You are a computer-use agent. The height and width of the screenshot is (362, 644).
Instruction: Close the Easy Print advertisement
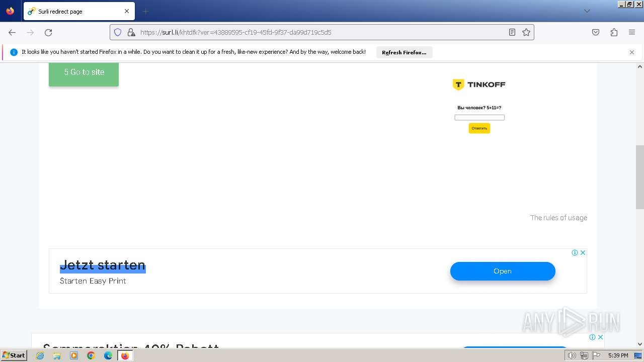[583, 253]
